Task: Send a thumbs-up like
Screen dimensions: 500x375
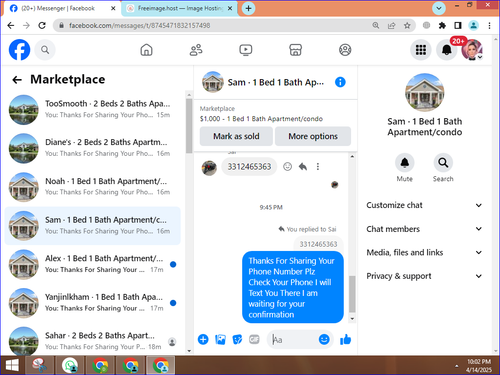Action: [345, 339]
